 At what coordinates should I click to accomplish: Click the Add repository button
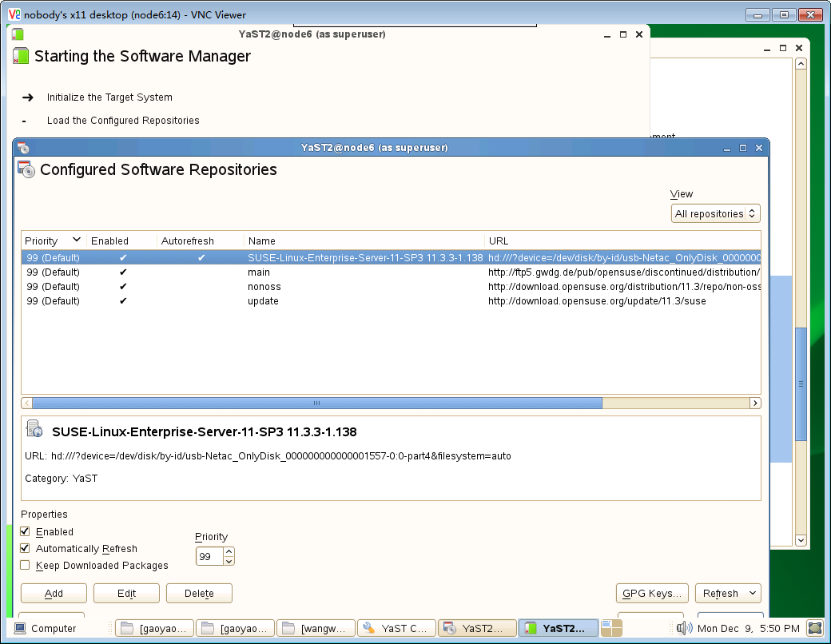[x=54, y=593]
